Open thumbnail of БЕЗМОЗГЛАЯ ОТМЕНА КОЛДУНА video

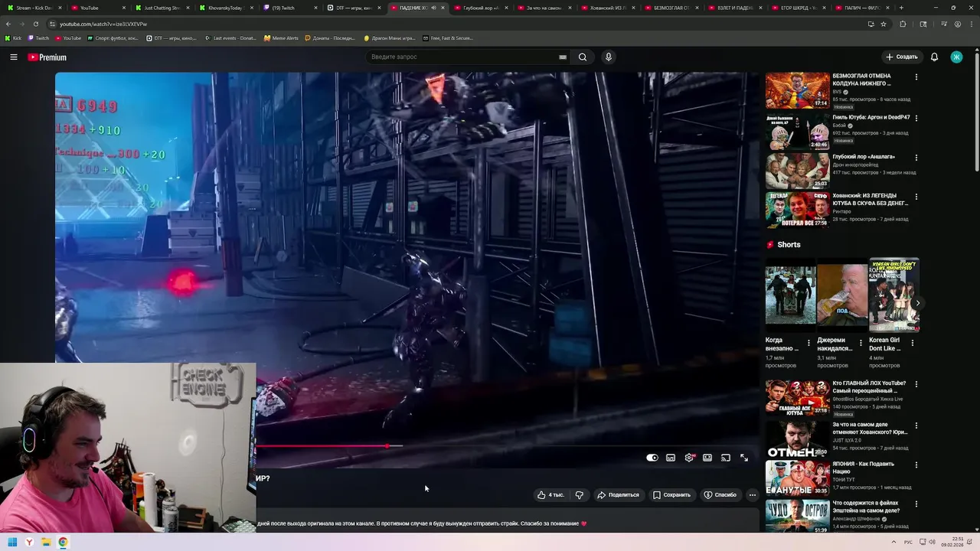[797, 90]
